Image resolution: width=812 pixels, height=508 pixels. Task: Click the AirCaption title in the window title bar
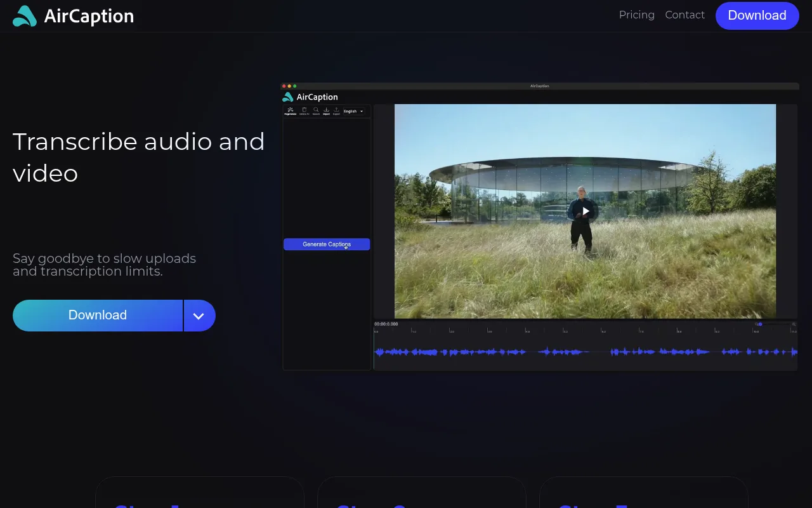coord(540,86)
